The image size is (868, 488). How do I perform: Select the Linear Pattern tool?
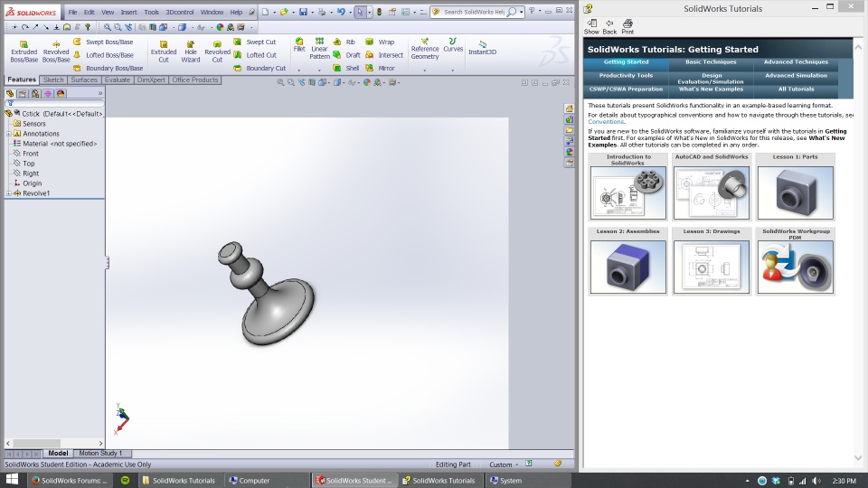click(319, 49)
